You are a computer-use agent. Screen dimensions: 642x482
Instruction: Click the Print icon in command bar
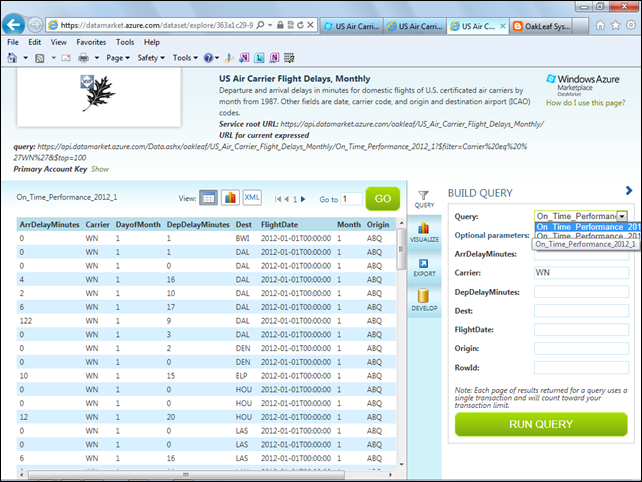84,58
